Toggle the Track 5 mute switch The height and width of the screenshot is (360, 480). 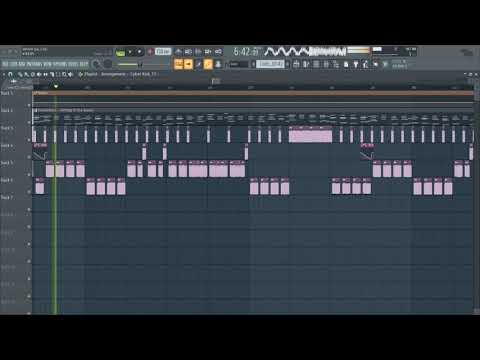point(29,175)
